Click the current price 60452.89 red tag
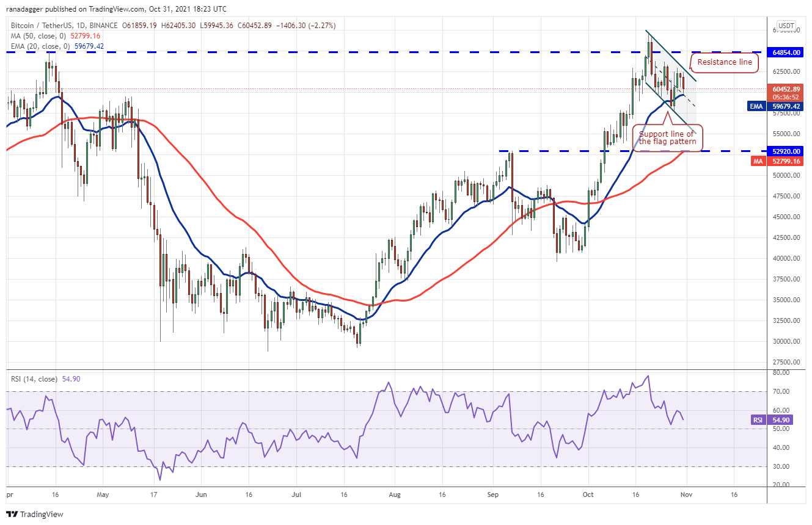The width and height of the screenshot is (812, 525). (x=787, y=93)
